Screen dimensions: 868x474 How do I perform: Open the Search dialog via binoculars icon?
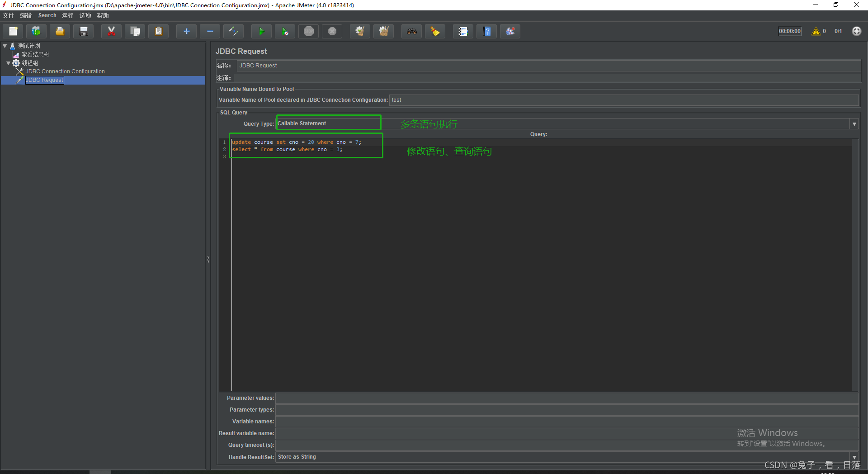pos(411,31)
